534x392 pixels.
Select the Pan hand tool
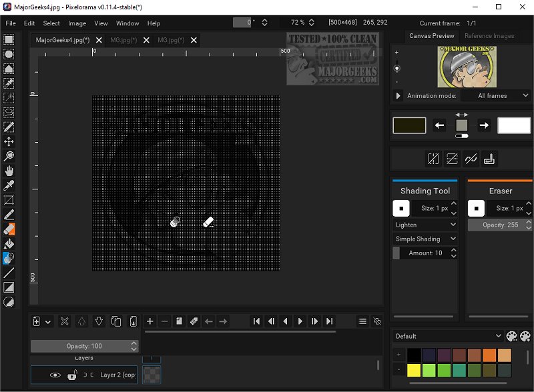pos(9,171)
